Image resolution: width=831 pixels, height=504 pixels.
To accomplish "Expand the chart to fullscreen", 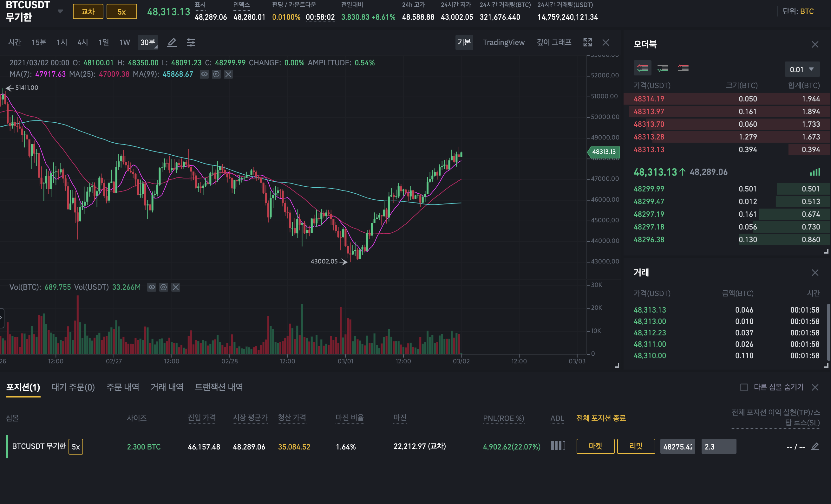I will 587,42.
